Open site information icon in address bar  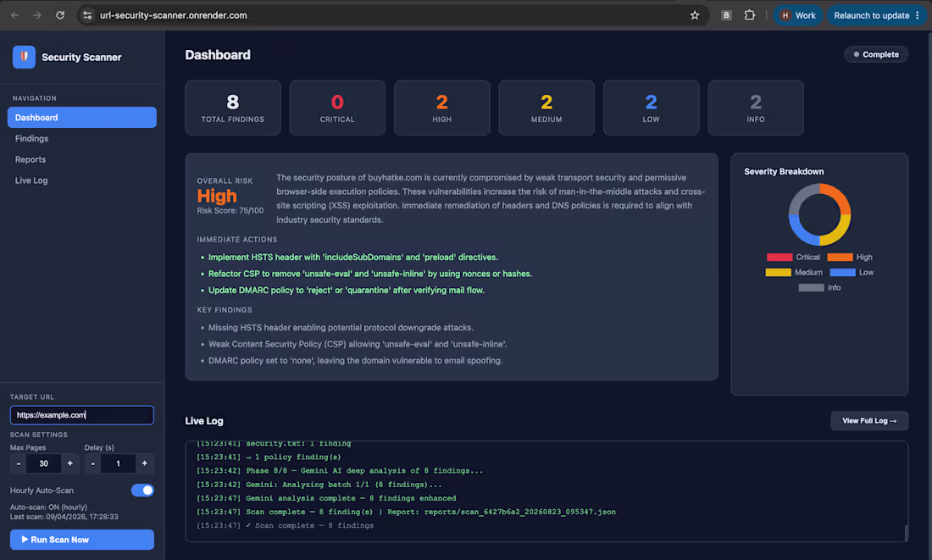point(87,15)
